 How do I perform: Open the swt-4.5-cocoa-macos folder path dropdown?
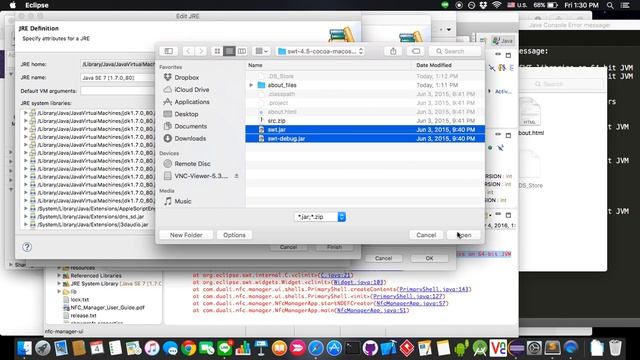coord(320,51)
